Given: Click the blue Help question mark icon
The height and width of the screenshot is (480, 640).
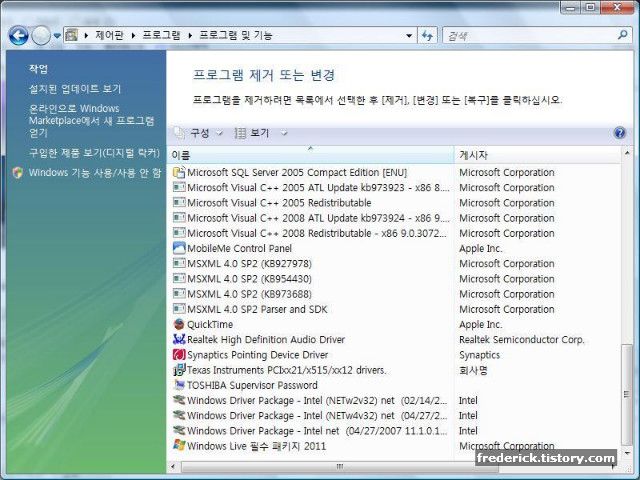Looking at the screenshot, I should coord(619,133).
